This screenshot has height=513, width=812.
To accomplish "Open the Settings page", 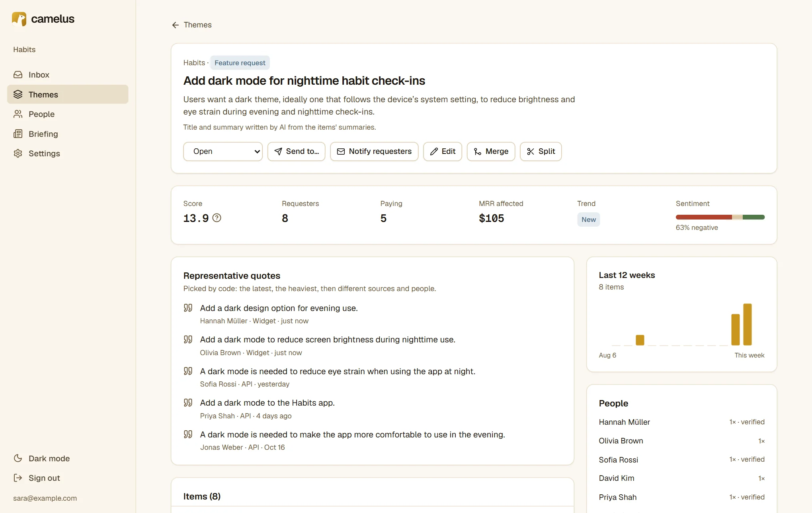I will pos(68,154).
